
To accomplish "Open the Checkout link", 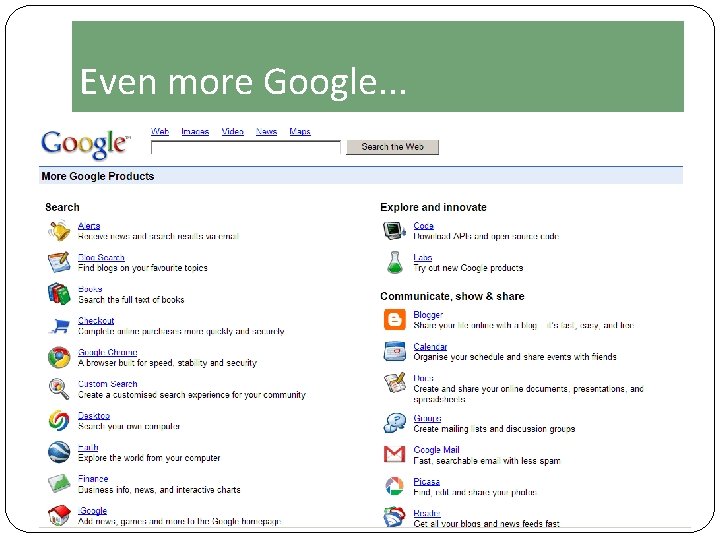I will 96,321.
